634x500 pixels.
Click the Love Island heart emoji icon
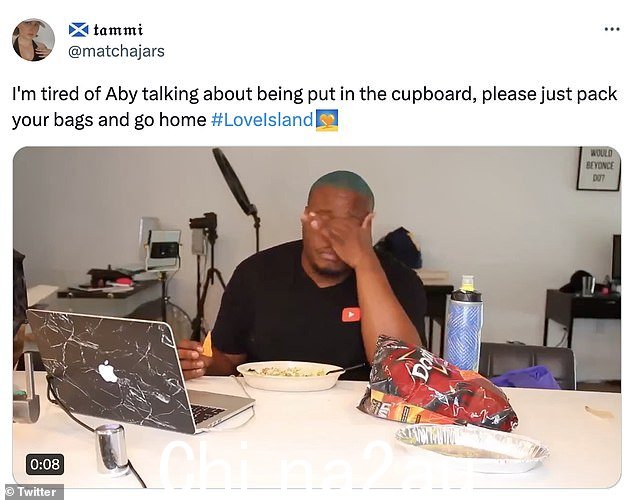point(327,120)
